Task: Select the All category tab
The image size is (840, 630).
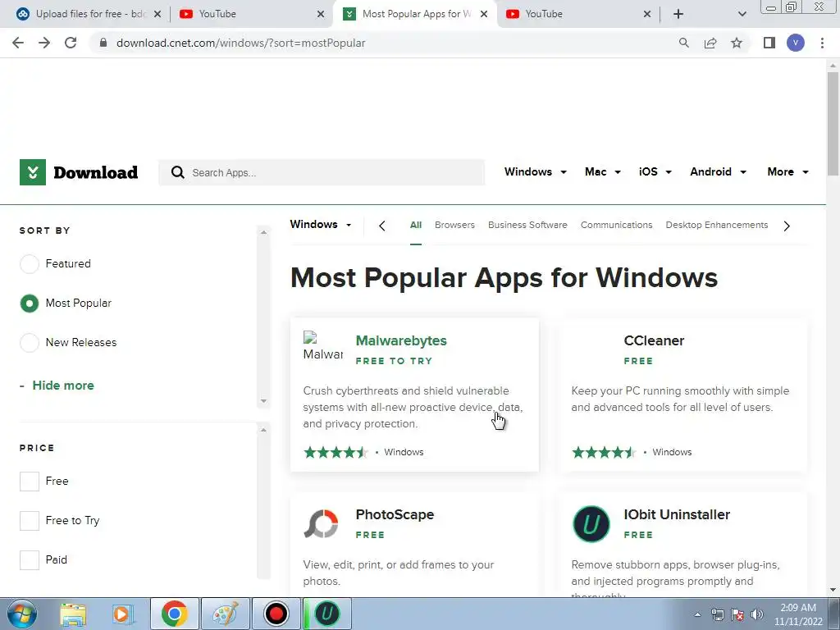Action: click(416, 225)
